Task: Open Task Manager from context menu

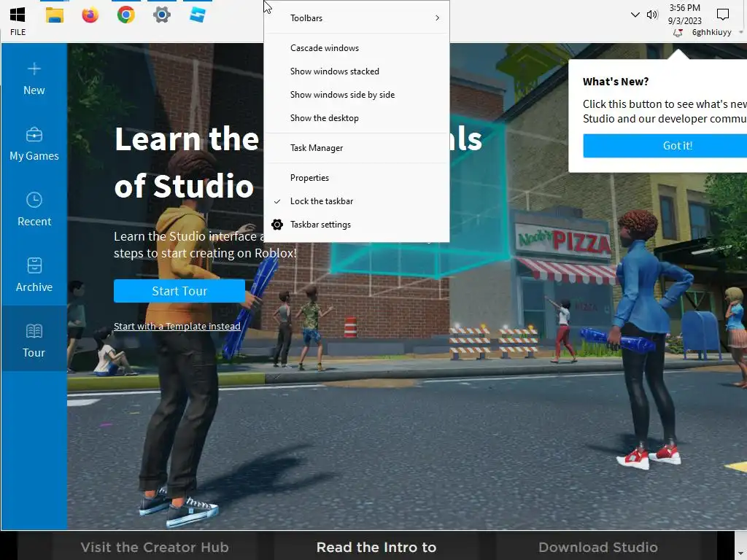Action: pos(356,148)
